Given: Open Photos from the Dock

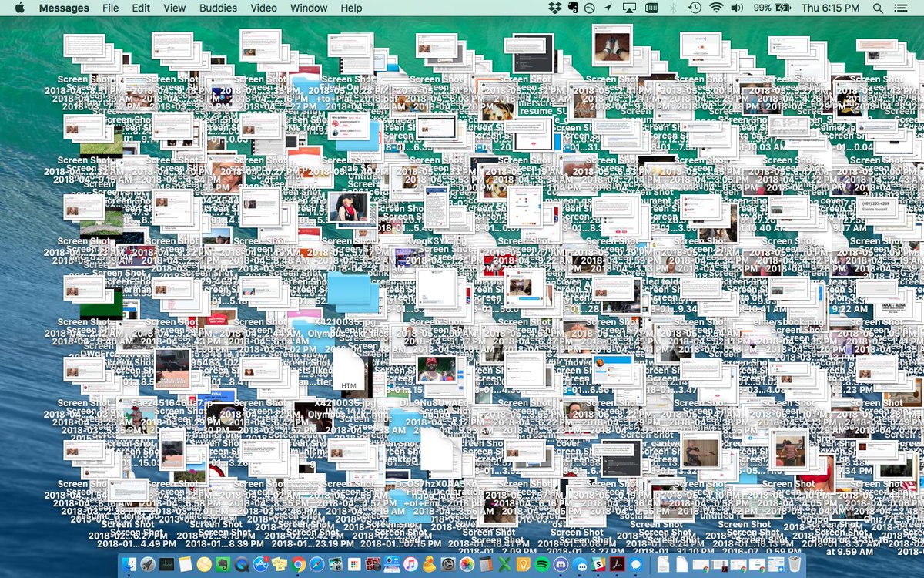Looking at the screenshot, I should (467, 564).
